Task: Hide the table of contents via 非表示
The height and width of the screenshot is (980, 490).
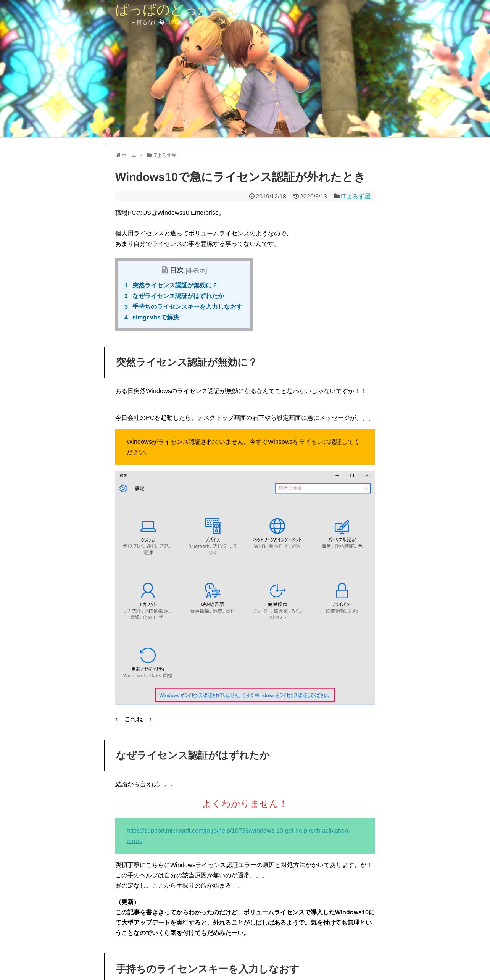Action: coord(196,270)
